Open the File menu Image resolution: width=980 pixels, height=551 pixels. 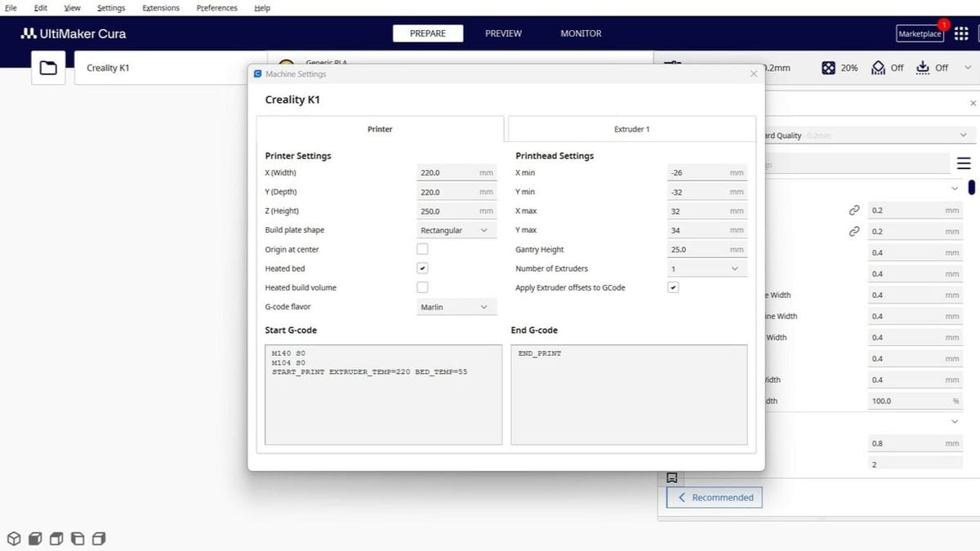tap(11, 7)
